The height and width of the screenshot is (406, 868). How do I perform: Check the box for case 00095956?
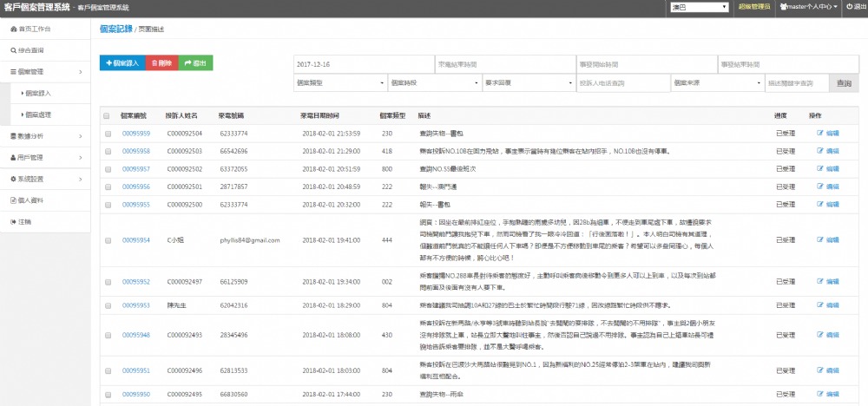[108, 187]
